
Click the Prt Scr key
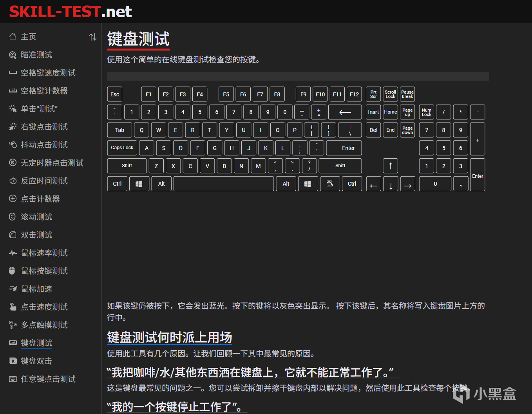[373, 94]
